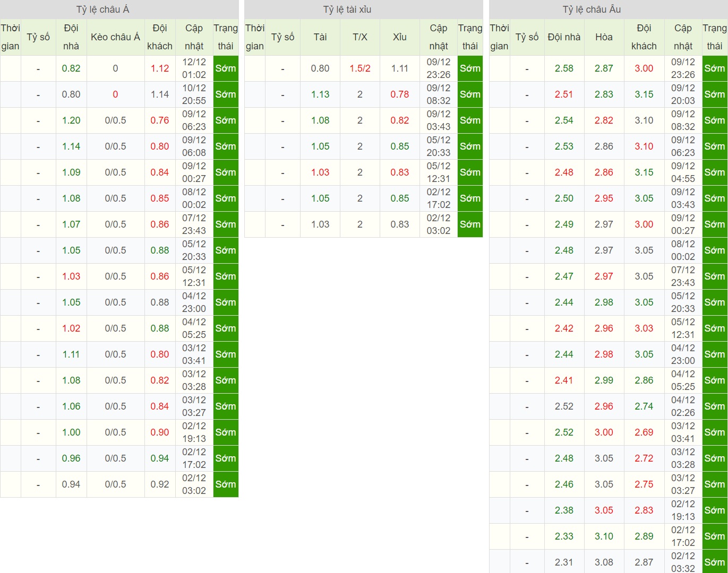The height and width of the screenshot is (573, 728).
Task: Click the 1.5/2 T/X line value
Action: pyautogui.click(x=360, y=68)
